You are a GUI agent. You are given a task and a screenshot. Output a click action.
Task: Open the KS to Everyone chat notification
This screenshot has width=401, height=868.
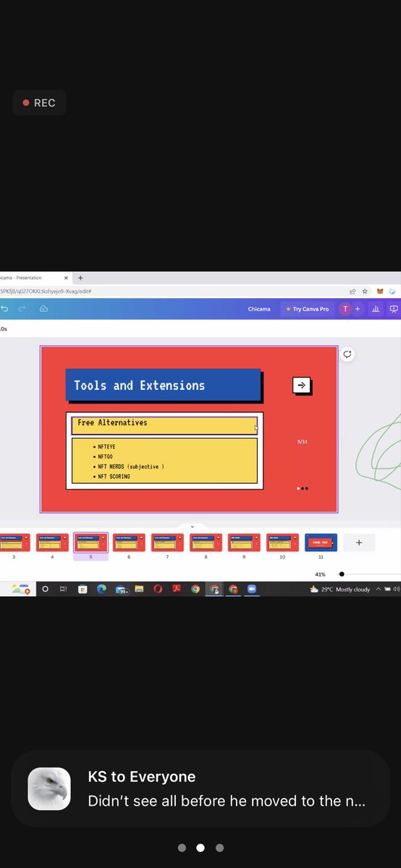[x=200, y=789]
